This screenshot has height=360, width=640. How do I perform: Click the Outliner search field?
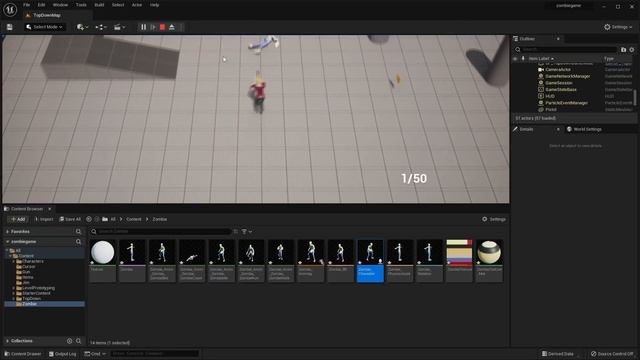click(566, 49)
